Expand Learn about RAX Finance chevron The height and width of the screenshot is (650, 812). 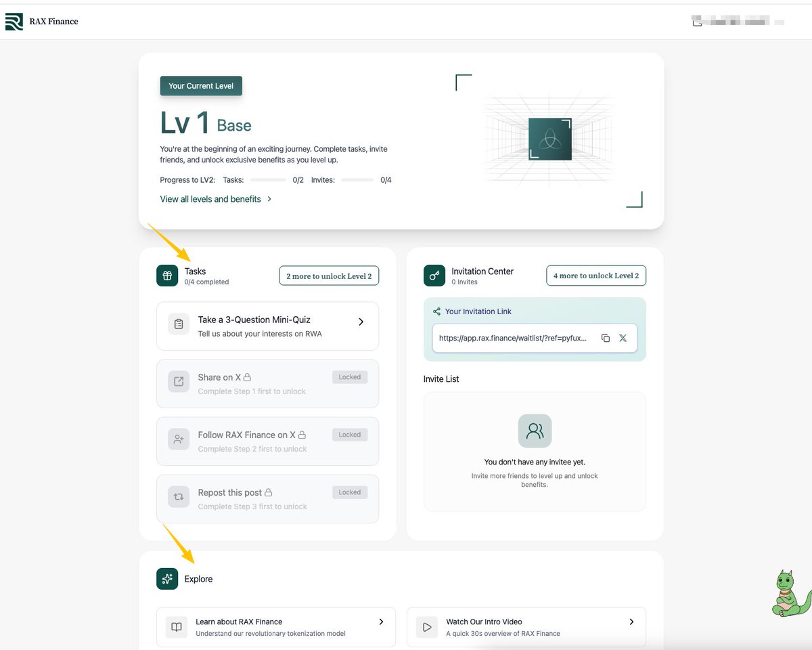coord(381,622)
